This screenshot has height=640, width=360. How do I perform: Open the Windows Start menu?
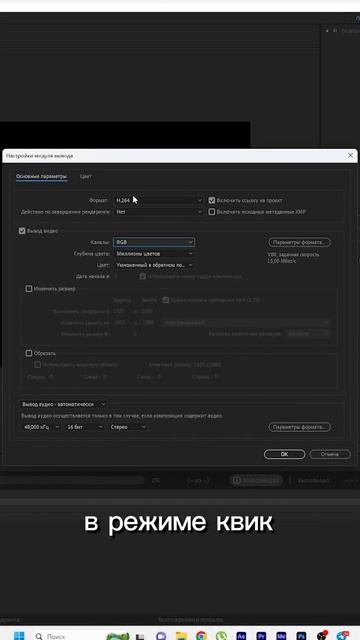pyautogui.click(x=19, y=636)
